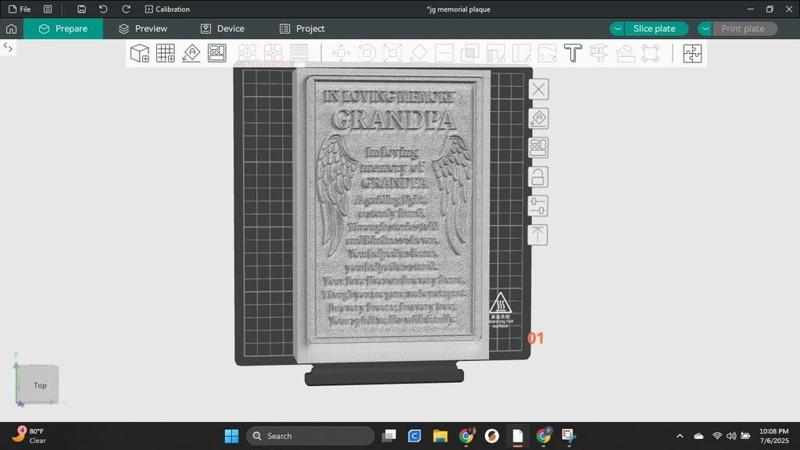Screen dimensions: 800x450
Task: Select the Cut tool
Action: 444,53
